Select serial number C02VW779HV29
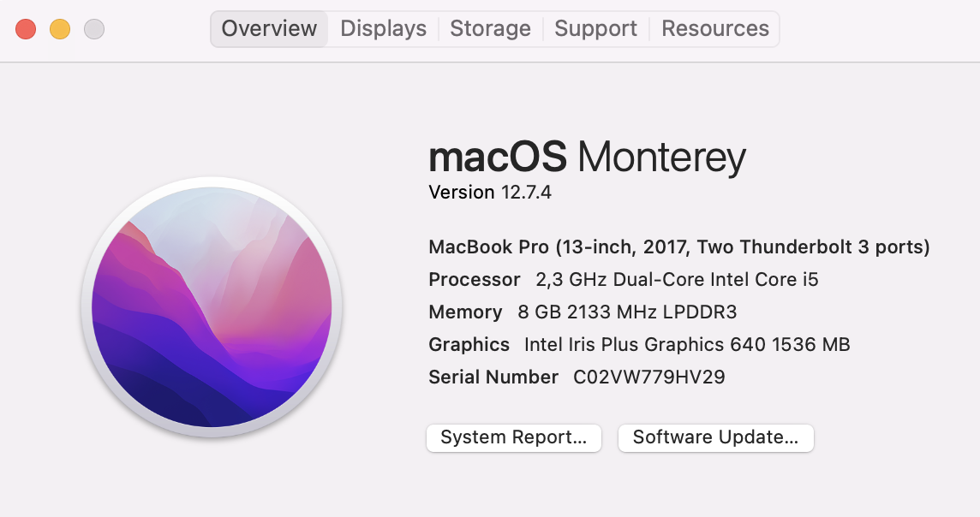This screenshot has height=517, width=980. tap(649, 377)
